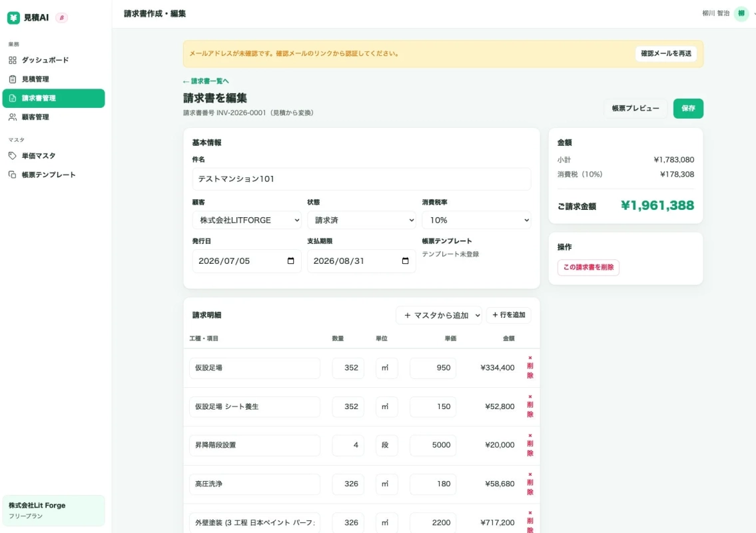The image size is (756, 533).
Task: Open 見積管理 in the sidebar
Action: (53, 79)
